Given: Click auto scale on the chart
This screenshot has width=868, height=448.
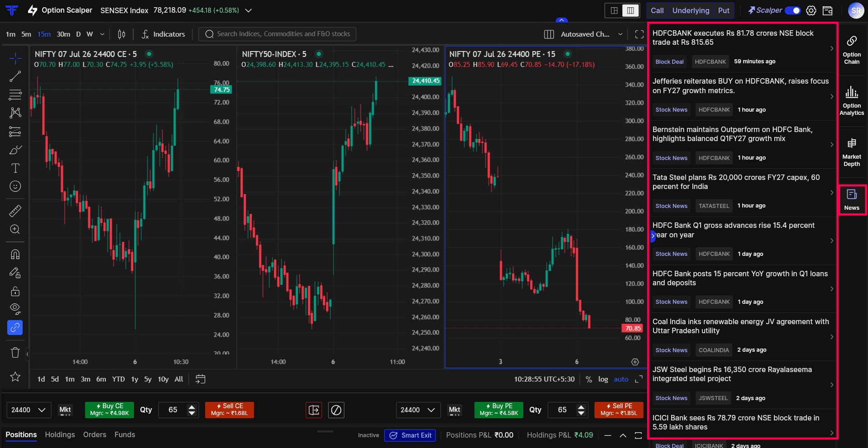Looking at the screenshot, I should (621, 379).
